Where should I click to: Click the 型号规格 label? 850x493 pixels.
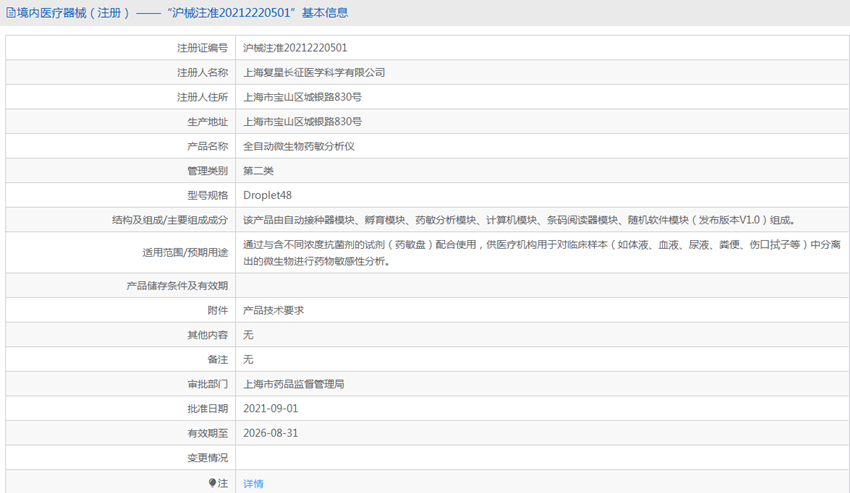(x=208, y=195)
